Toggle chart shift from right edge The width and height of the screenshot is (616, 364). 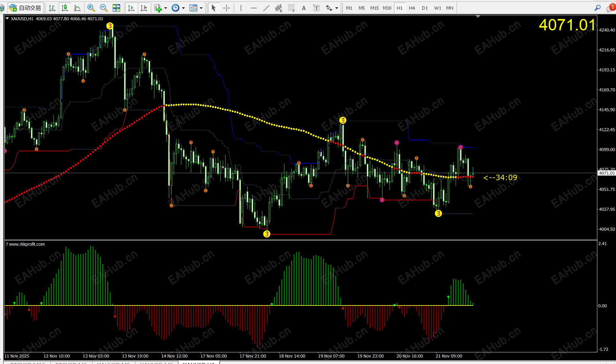pos(144,8)
